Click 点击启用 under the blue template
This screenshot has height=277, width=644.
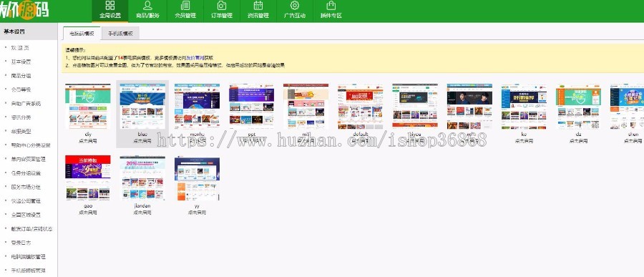pyautogui.click(x=142, y=140)
